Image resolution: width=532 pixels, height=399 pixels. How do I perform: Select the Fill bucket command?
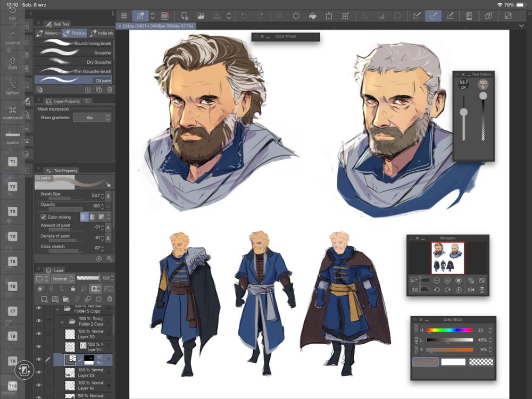(x=312, y=16)
